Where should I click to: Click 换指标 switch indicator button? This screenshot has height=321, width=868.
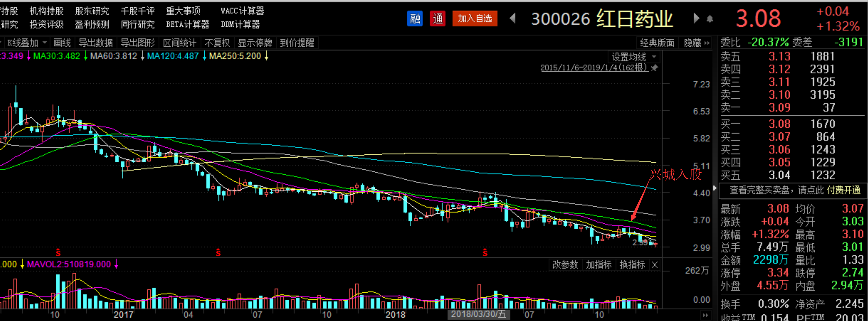tap(633, 265)
